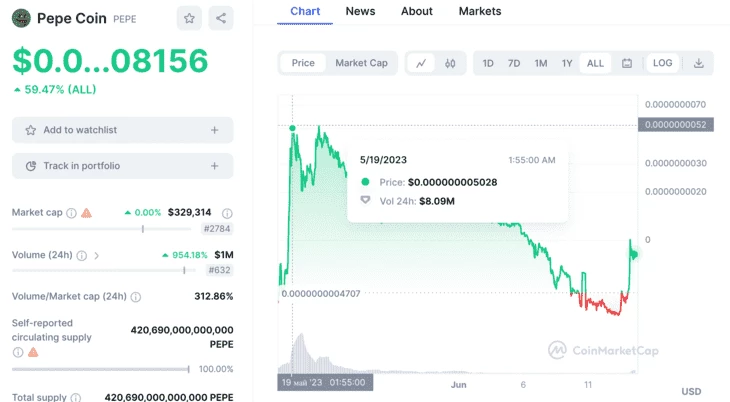
Task: Click the circulating supply progress bar
Action: 101,369
